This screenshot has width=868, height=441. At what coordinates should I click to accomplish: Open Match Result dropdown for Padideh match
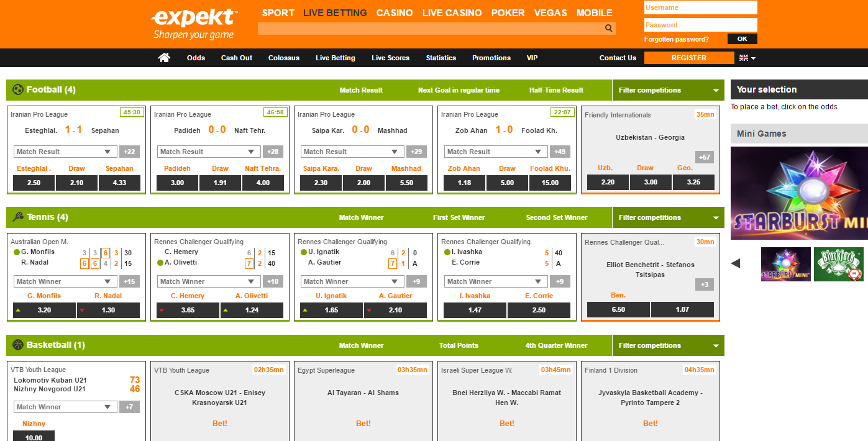point(209,152)
